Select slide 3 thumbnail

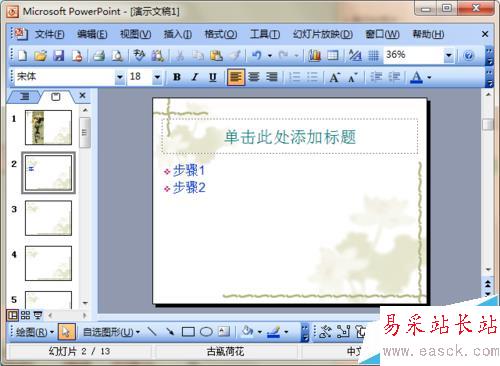(x=48, y=218)
